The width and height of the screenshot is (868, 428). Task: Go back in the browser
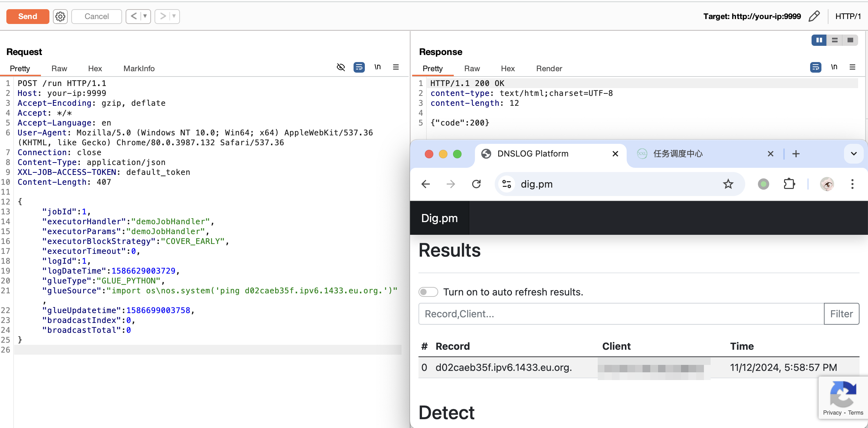tap(426, 184)
